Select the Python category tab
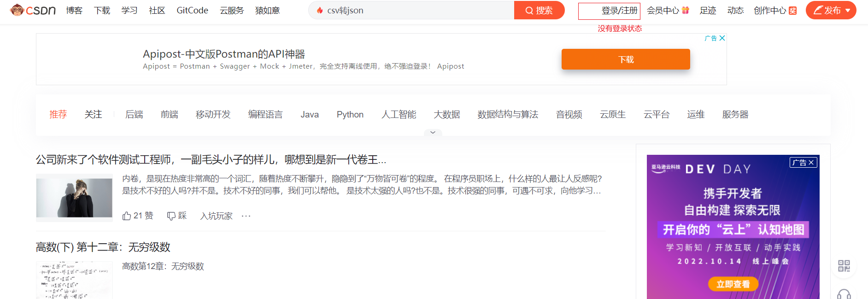This screenshot has height=299, width=868. [350, 114]
